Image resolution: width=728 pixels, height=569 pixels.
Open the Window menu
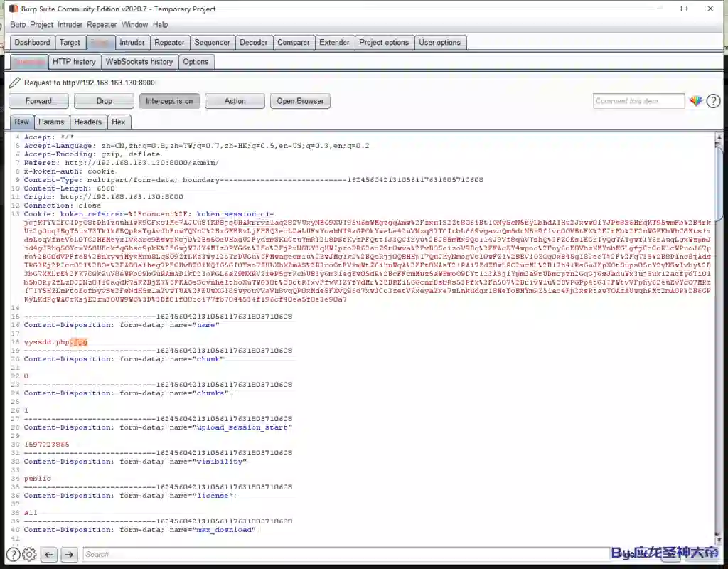(134, 25)
